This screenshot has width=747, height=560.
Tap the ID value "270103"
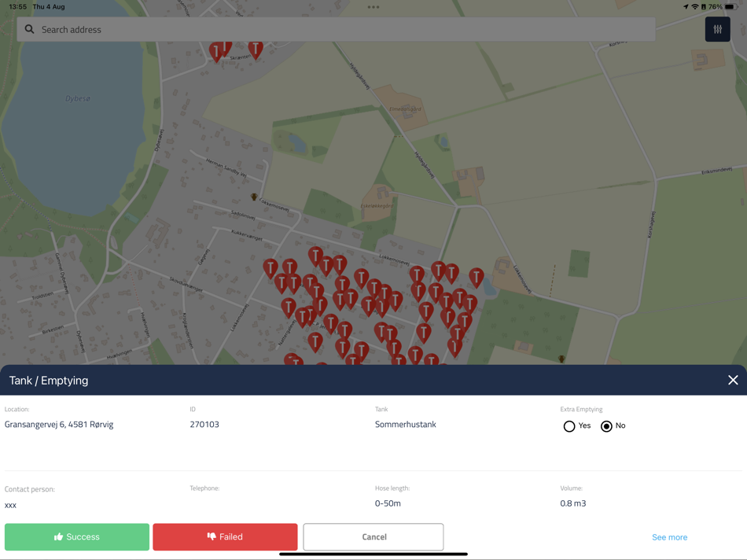(x=204, y=424)
